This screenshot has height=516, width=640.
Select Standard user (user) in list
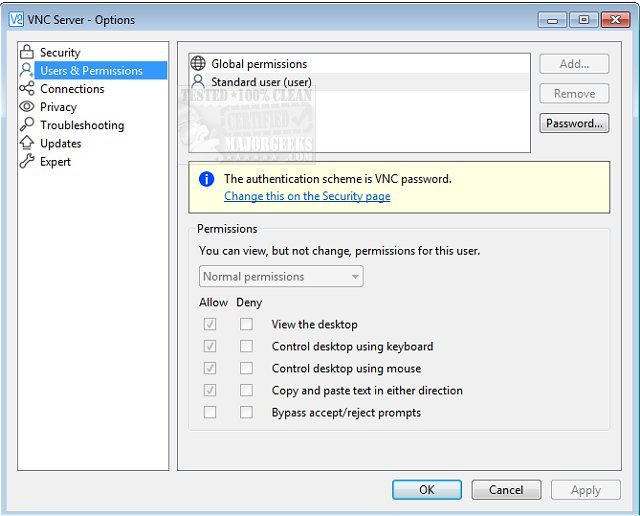click(261, 82)
